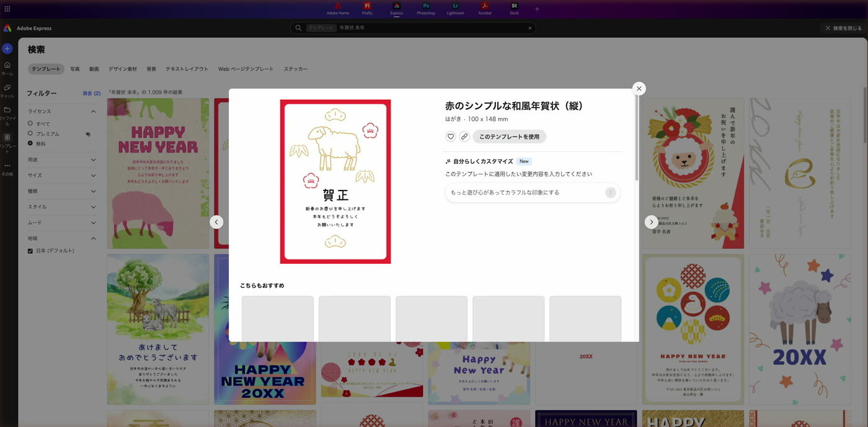Click the テンプレート chip in search bar
Viewport: 868px width, 427px height.
coord(321,28)
